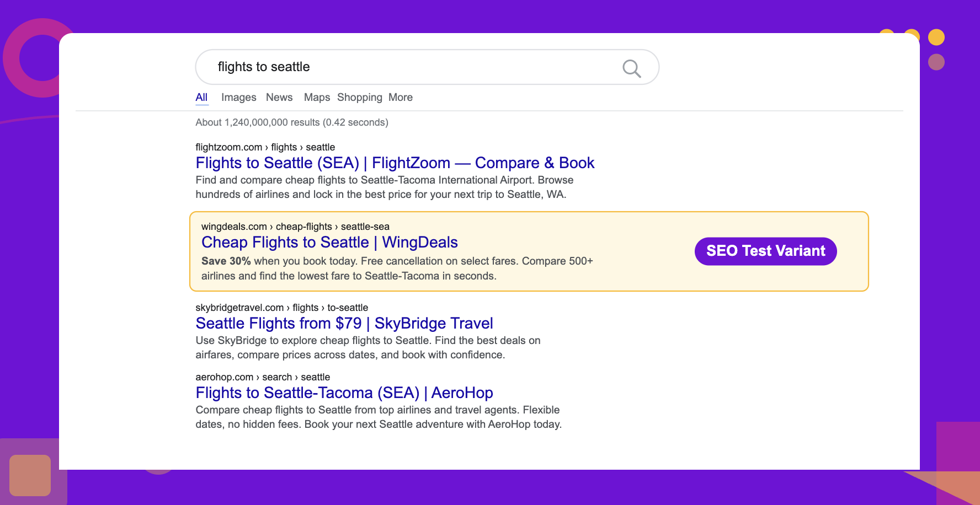Click the wingdeals.com breadcrumb trail
The height and width of the screenshot is (505, 980).
pyautogui.click(x=295, y=227)
